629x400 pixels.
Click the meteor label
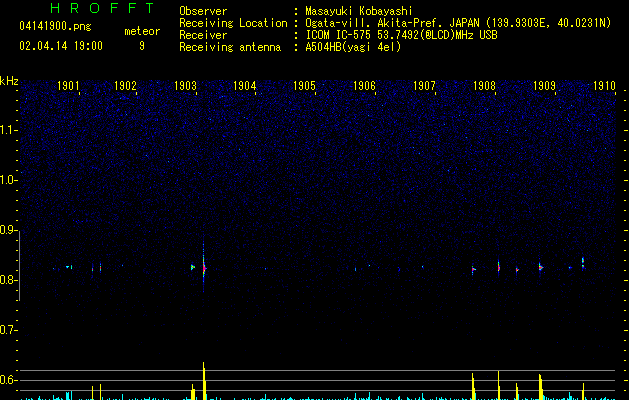pyautogui.click(x=142, y=31)
